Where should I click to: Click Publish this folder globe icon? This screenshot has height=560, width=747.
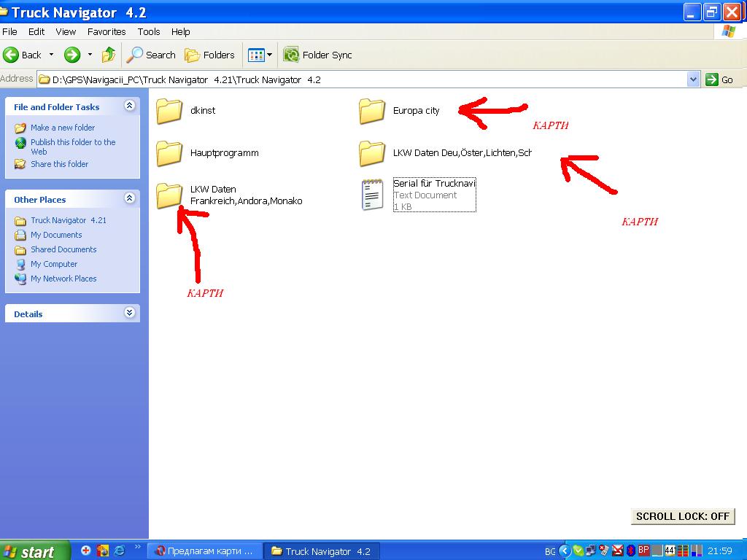point(20,143)
